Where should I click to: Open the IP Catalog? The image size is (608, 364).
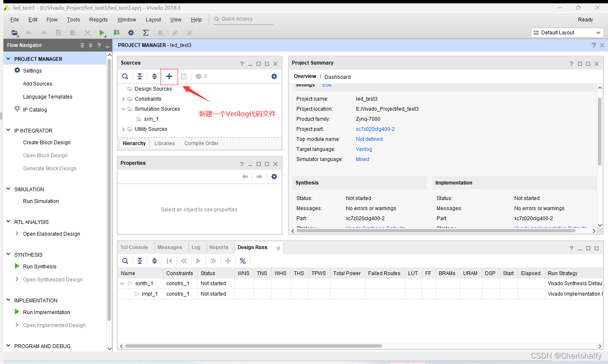tap(35, 110)
